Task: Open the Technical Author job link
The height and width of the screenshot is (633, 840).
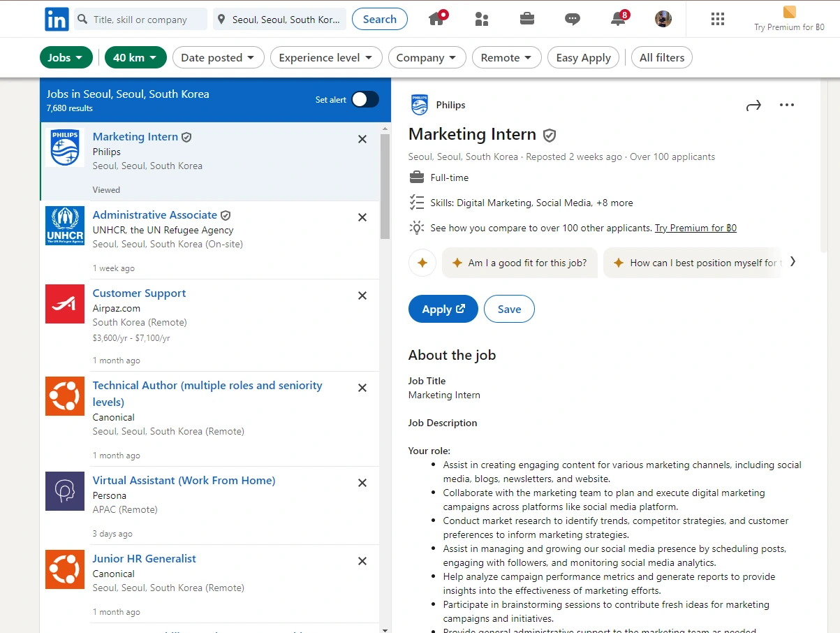Action: (x=207, y=393)
